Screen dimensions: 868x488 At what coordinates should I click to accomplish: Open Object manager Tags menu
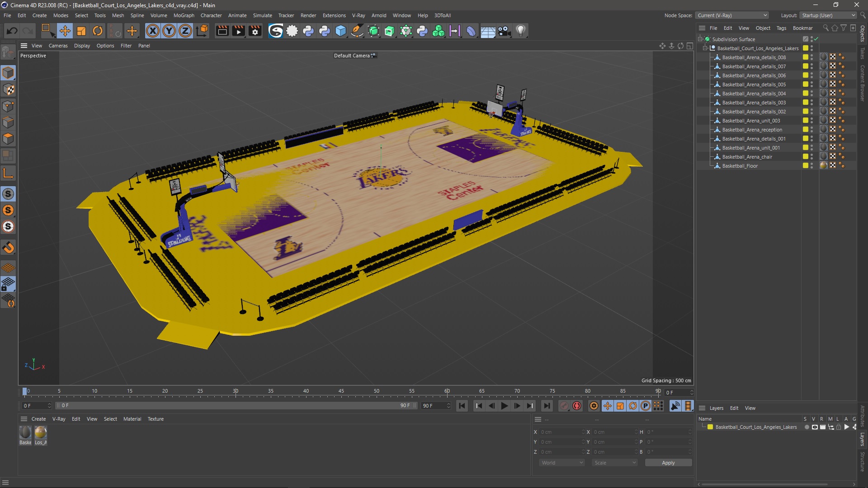click(781, 28)
